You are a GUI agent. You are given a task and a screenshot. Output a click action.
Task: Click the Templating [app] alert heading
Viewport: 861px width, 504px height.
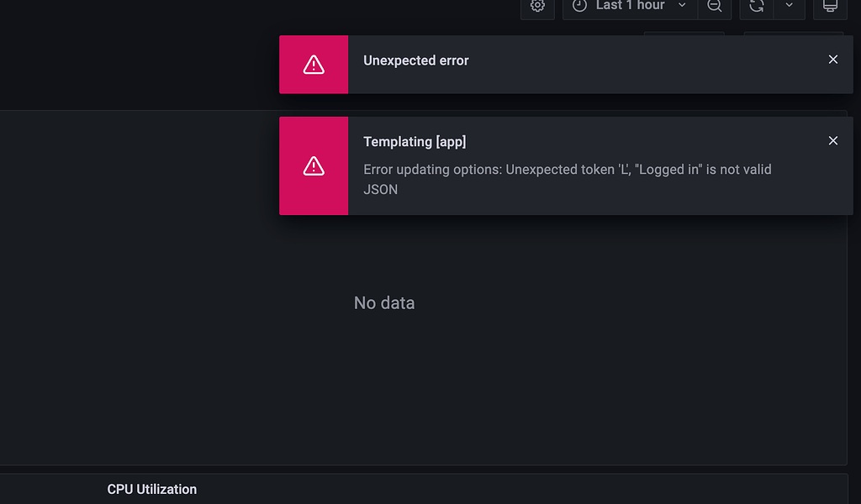tap(415, 141)
